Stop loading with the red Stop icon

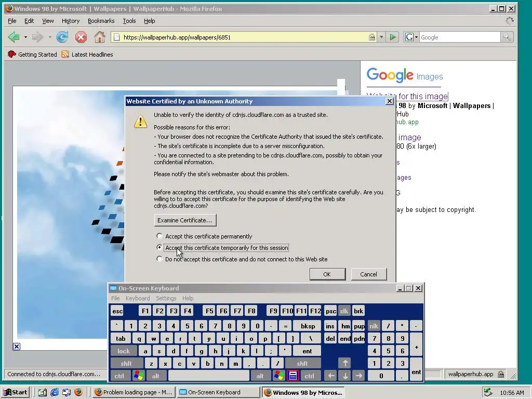(81, 37)
